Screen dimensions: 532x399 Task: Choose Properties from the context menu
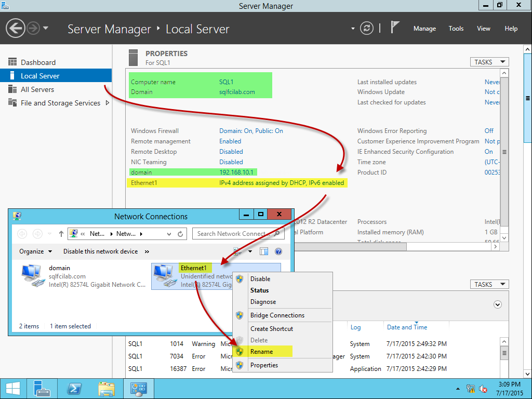click(x=282, y=365)
